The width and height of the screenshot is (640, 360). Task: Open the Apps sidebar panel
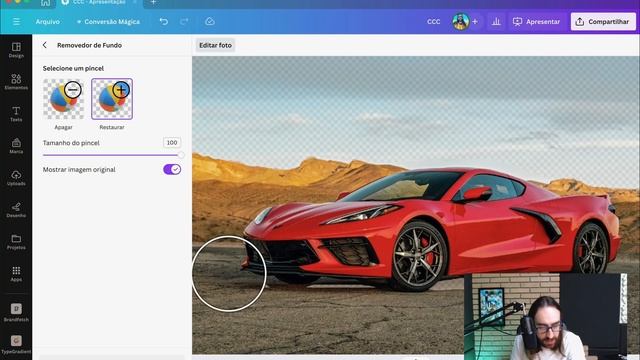[x=16, y=274]
